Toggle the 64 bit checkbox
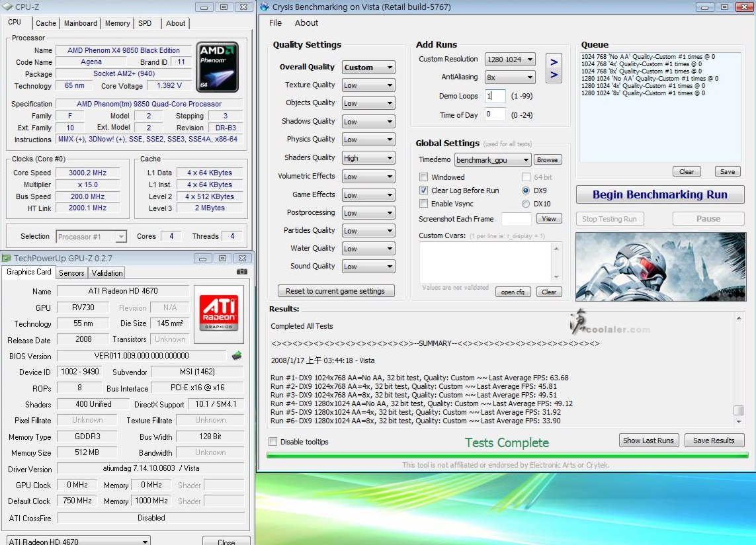This screenshot has width=756, height=545. coord(526,177)
